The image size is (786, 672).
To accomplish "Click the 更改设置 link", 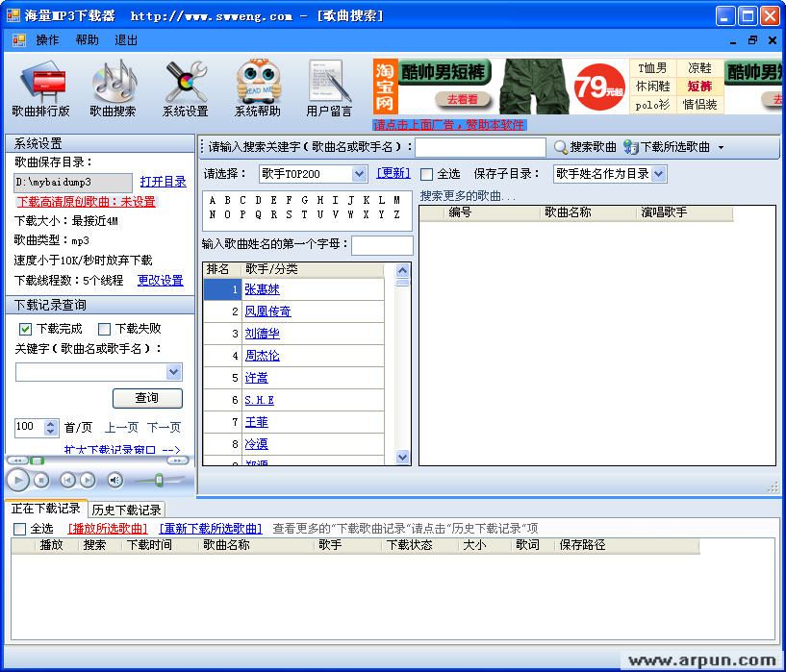I will (161, 280).
